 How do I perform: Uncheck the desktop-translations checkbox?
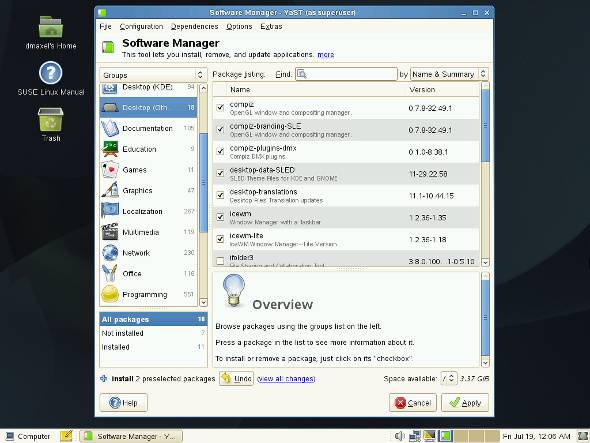click(220, 195)
